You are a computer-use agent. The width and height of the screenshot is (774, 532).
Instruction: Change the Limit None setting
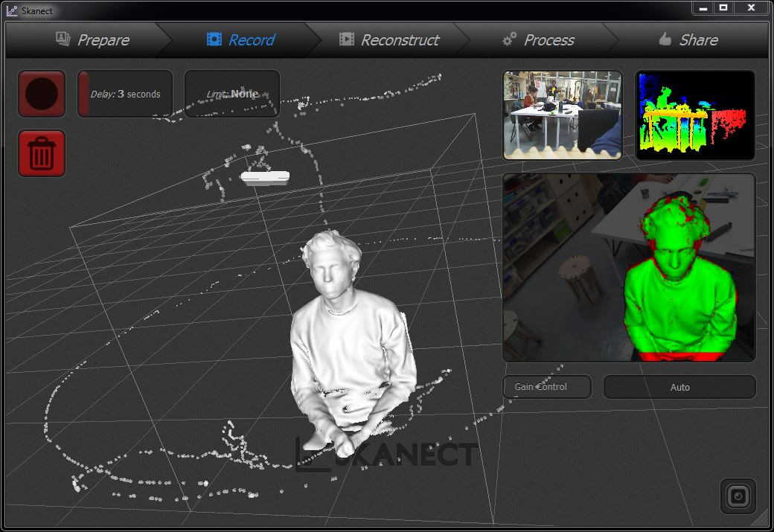pyautogui.click(x=232, y=94)
